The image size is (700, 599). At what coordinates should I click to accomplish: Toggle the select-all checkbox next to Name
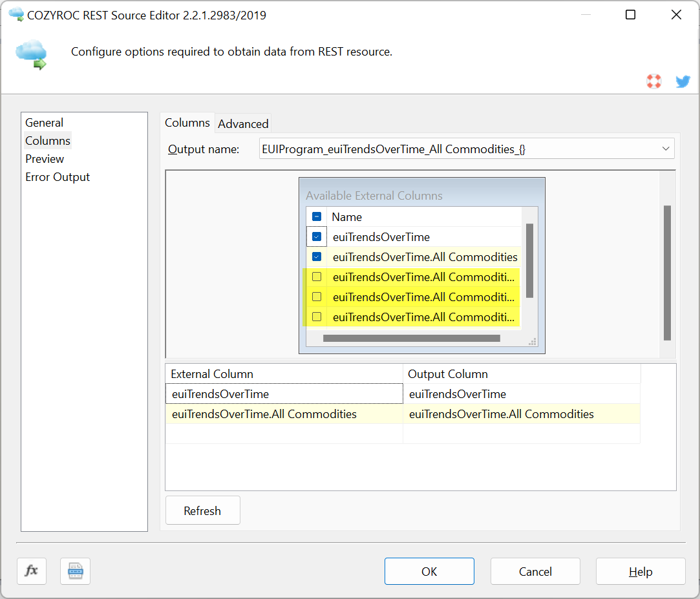click(x=317, y=217)
